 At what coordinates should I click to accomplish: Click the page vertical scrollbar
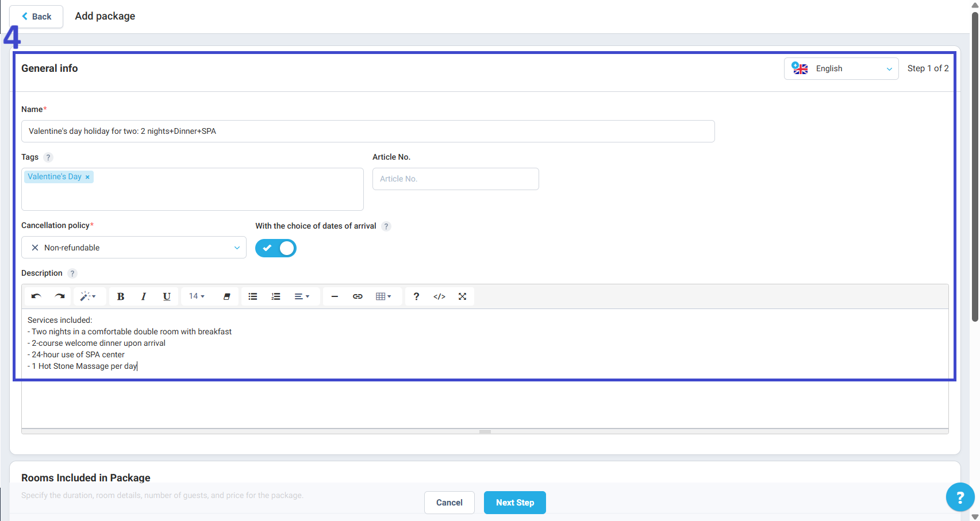coord(975,167)
